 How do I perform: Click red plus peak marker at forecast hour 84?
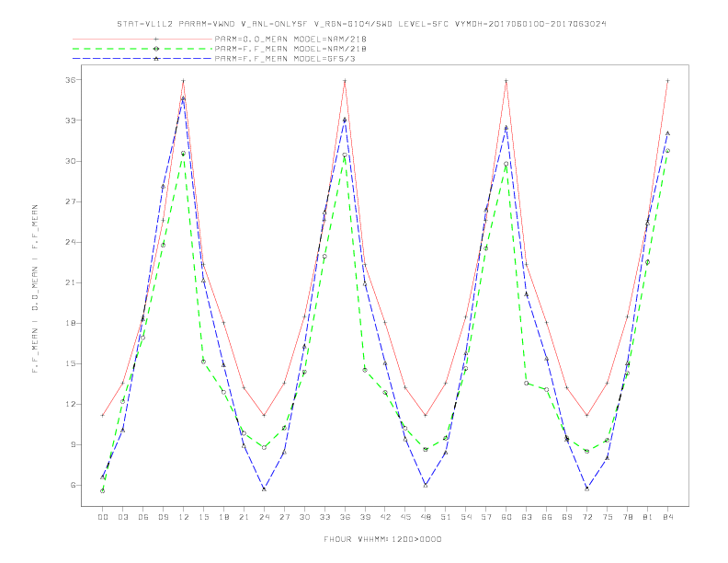[668, 81]
